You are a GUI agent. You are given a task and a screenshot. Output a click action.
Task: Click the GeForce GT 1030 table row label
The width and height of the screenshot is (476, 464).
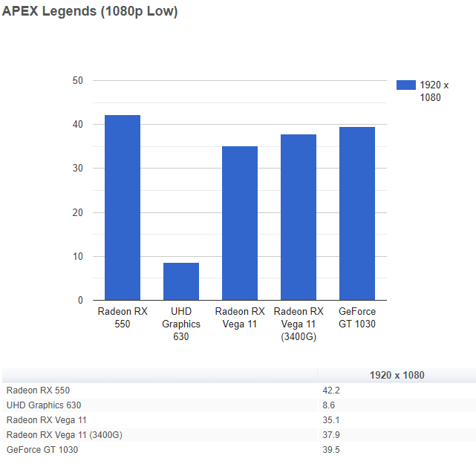(x=42, y=449)
